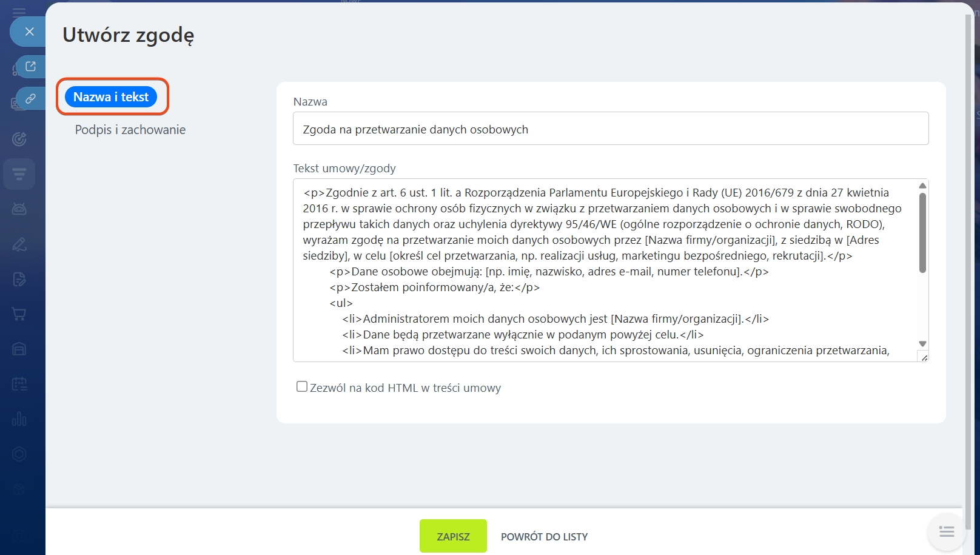The width and height of the screenshot is (980, 555).
Task: Open the bar chart analytics sidebar icon
Action: [x=19, y=419]
